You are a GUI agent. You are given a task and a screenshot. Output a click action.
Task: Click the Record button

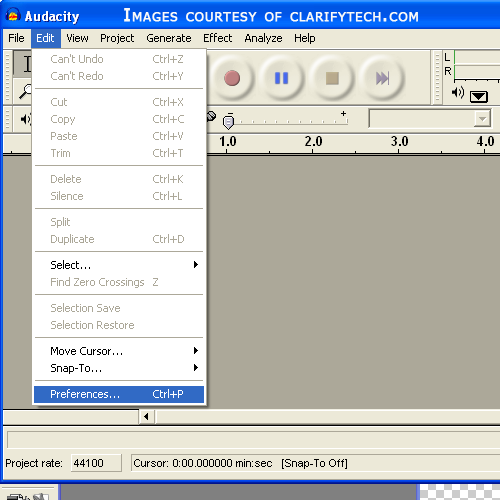pyautogui.click(x=232, y=78)
